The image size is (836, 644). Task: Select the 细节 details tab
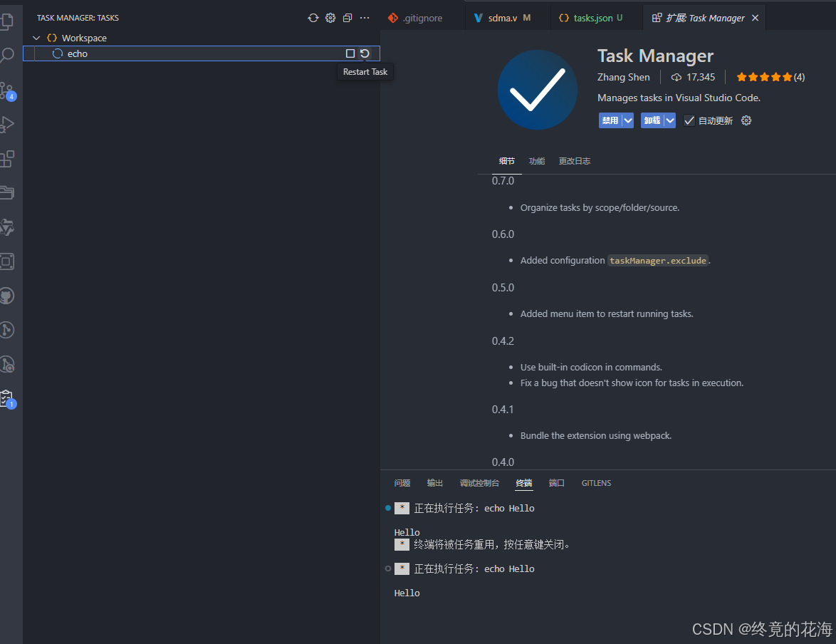pyautogui.click(x=506, y=161)
